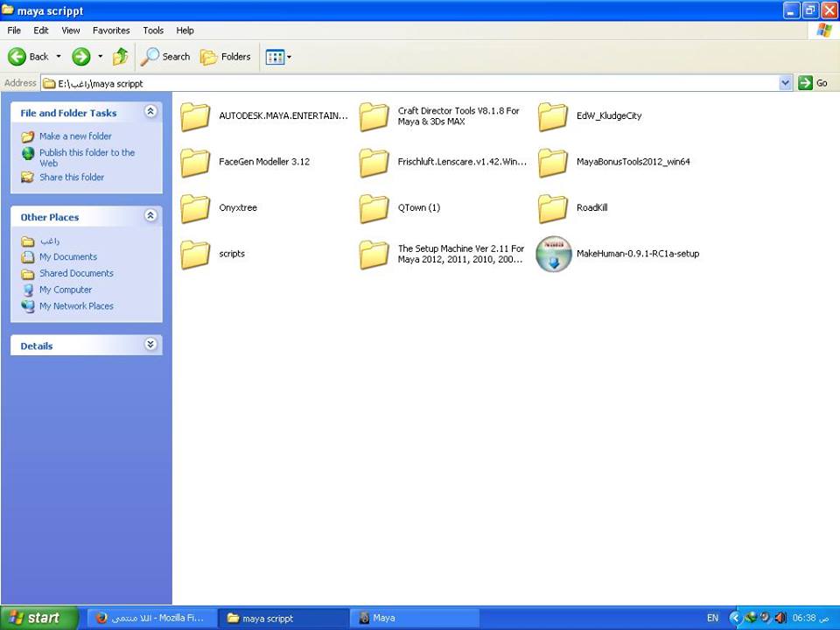Screen dimensions: 840x630
Task: Open the File menu
Action: pyautogui.click(x=14, y=31)
